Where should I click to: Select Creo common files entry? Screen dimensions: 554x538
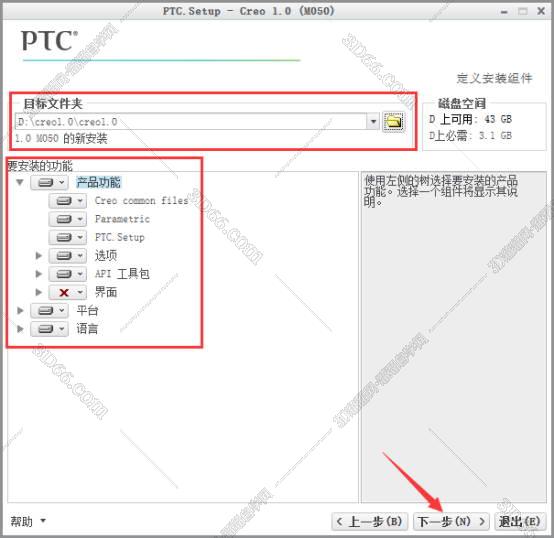(141, 201)
